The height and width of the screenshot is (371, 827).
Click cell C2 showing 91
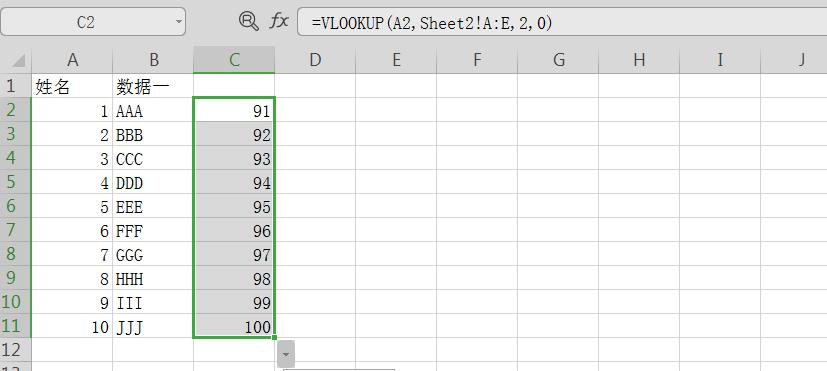click(234, 110)
